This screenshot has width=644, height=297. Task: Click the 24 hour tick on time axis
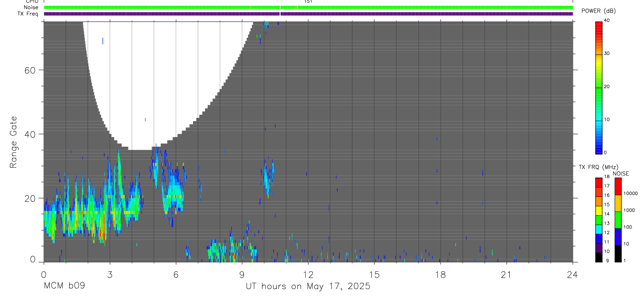(x=573, y=274)
